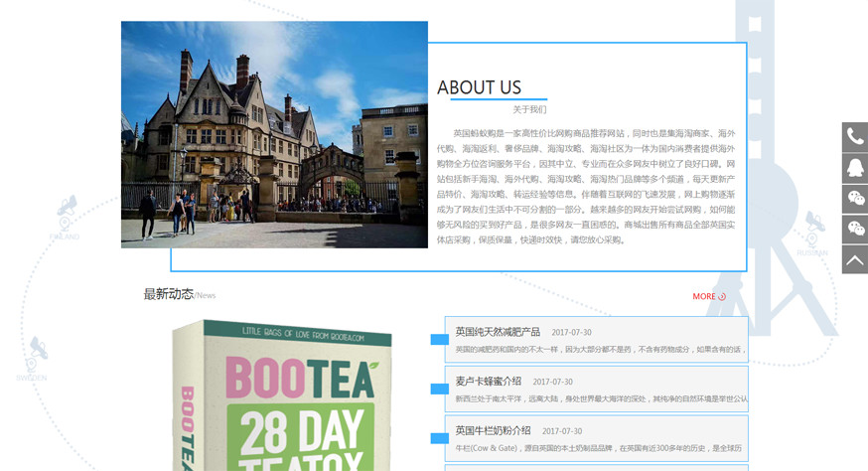Open news article 麦卢卡蜂蜜介绍

tap(489, 382)
